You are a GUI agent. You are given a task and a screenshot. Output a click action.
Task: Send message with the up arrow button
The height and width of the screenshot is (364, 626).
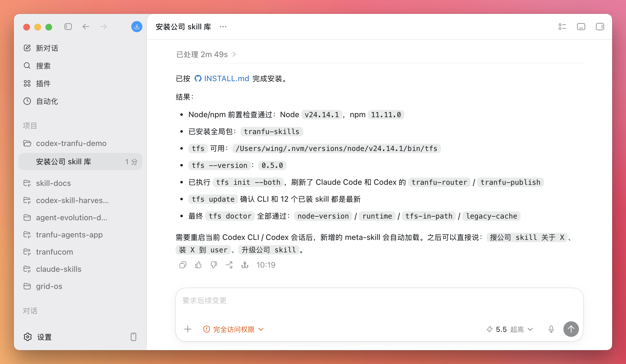point(571,329)
